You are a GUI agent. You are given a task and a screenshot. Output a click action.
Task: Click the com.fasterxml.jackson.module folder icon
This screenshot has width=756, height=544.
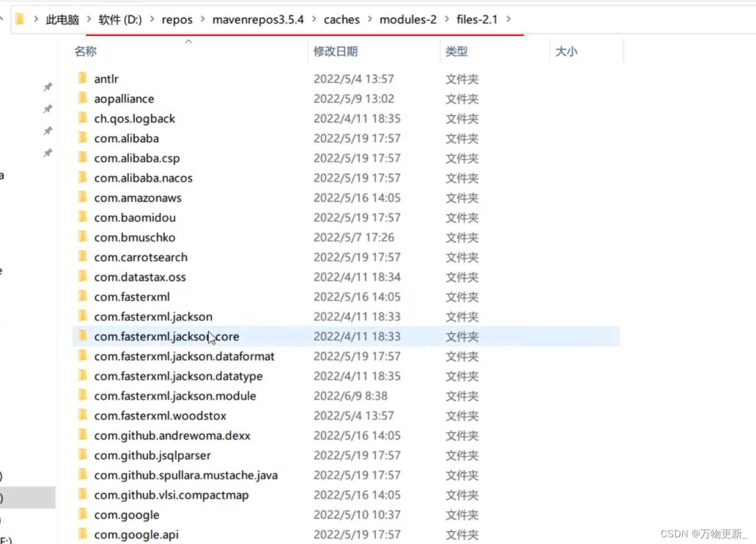[x=83, y=395]
